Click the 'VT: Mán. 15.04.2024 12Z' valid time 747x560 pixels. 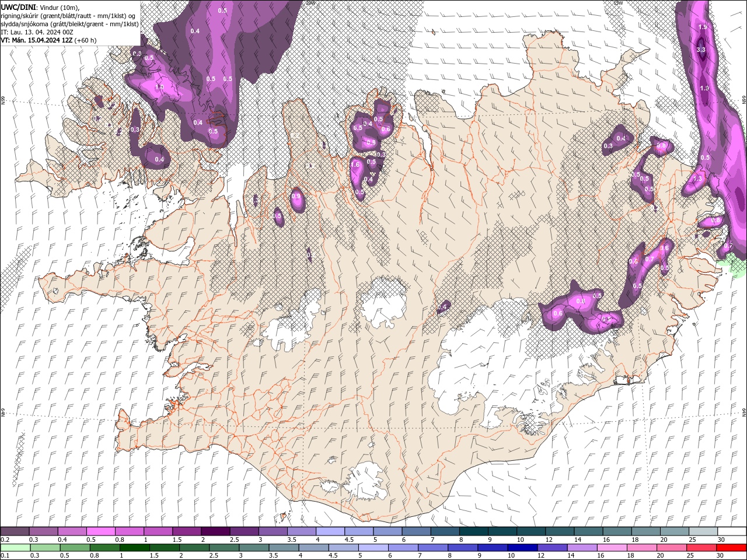coord(37,40)
